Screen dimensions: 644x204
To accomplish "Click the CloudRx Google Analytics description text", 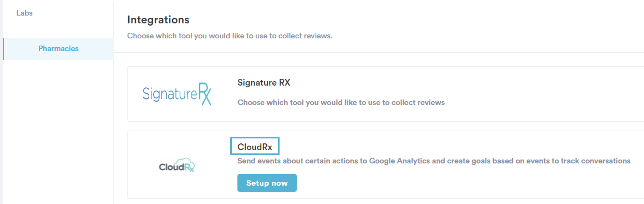I will pyautogui.click(x=434, y=161).
